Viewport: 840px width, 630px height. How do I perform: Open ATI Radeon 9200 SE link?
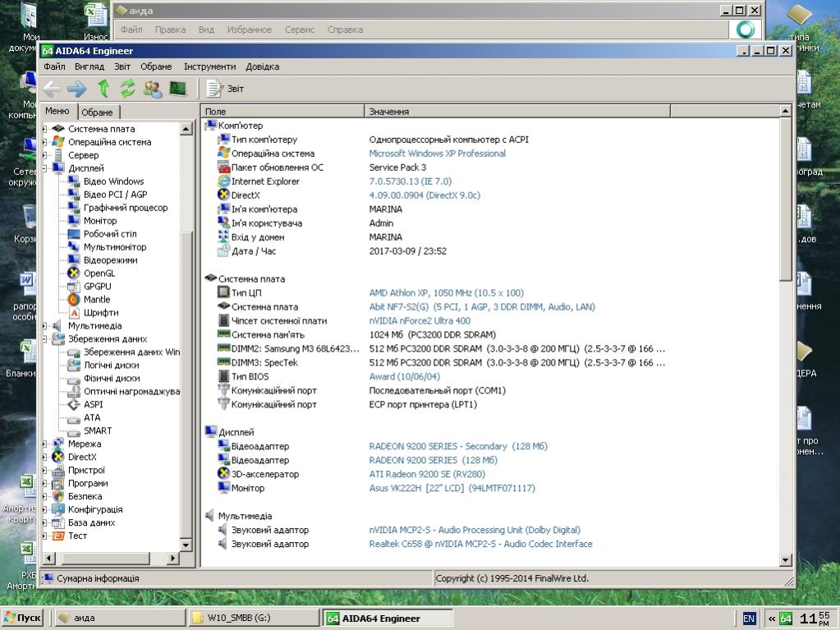[427, 474]
